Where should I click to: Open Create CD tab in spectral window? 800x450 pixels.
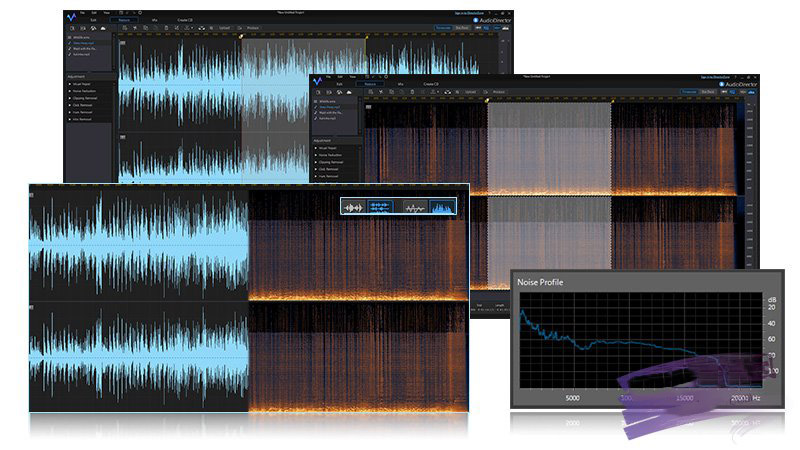(431, 84)
